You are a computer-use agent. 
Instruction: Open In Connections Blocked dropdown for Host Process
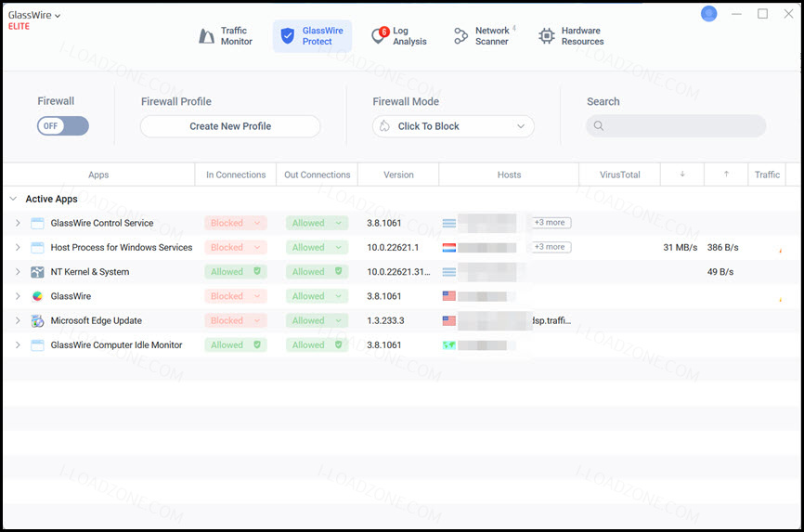coord(236,247)
